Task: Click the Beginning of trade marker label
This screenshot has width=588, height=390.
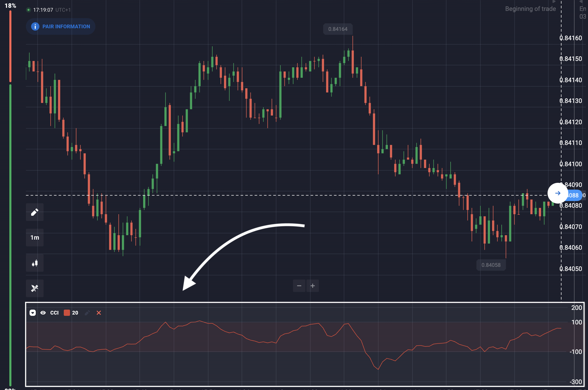Action: click(x=530, y=9)
